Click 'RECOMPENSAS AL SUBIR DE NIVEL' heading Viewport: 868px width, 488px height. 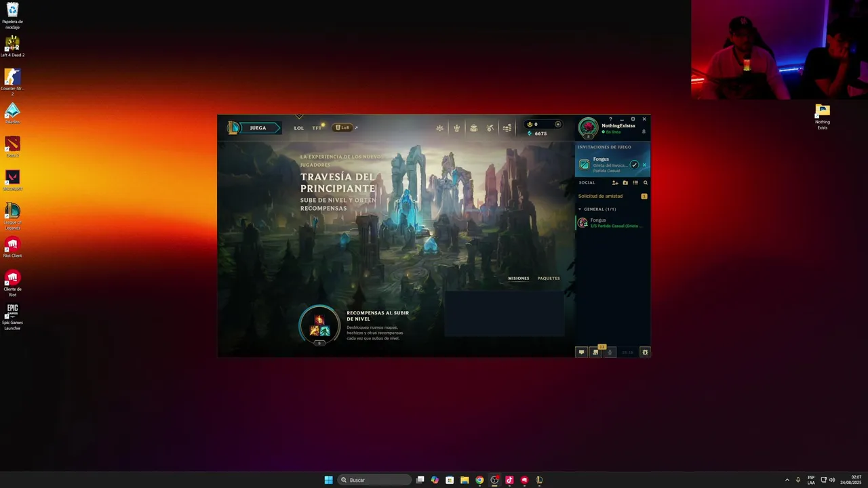378,316
